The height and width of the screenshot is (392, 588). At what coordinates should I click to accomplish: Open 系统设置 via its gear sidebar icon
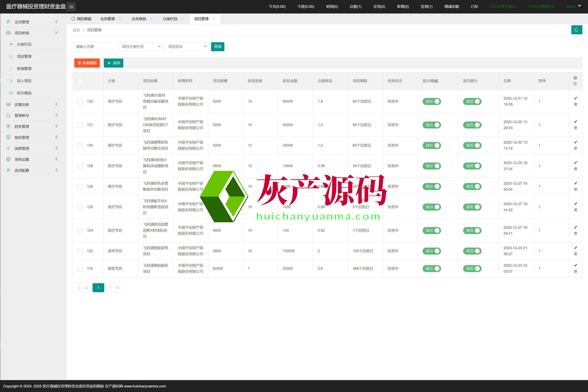[x=8, y=159]
